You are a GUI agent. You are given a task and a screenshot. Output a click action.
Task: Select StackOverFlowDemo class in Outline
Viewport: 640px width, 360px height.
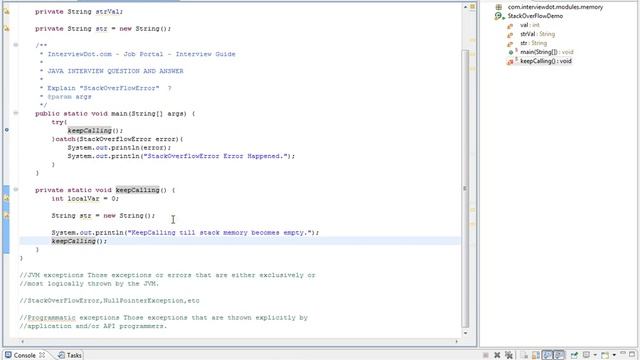click(x=535, y=16)
